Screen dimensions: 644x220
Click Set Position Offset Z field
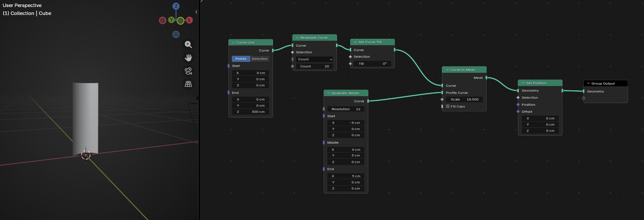point(540,131)
